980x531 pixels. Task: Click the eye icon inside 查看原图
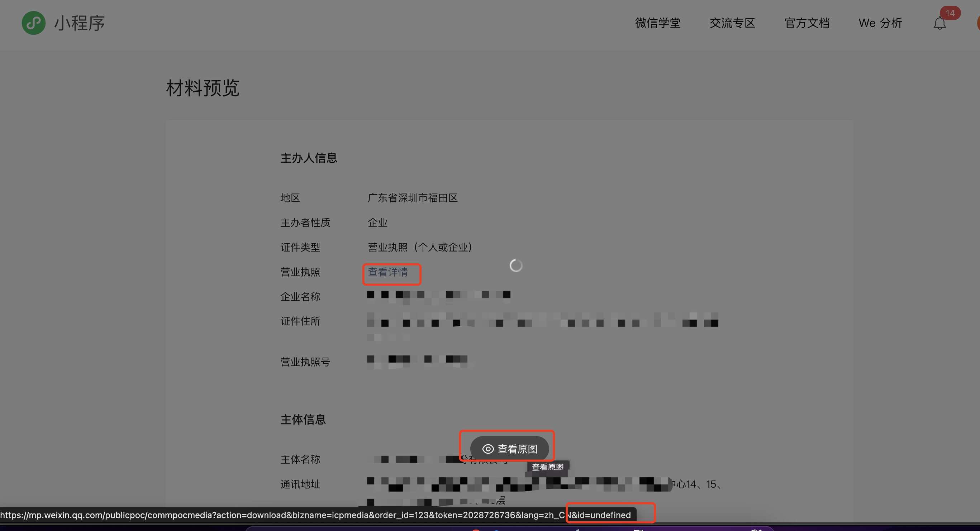pos(488,449)
